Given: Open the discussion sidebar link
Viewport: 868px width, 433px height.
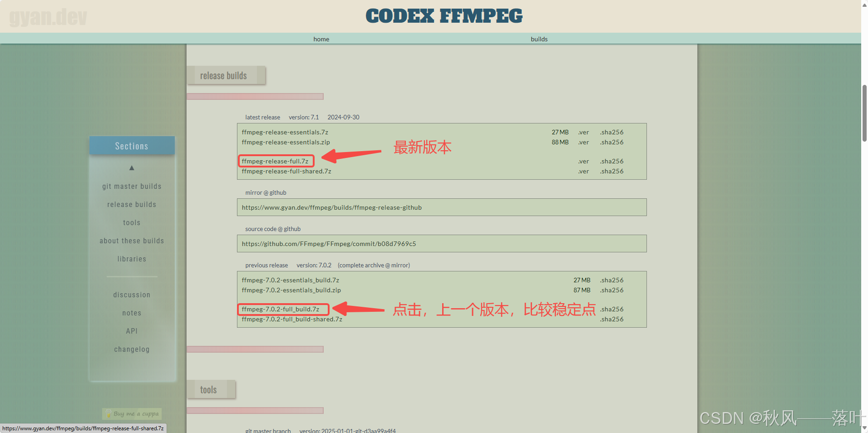Looking at the screenshot, I should coord(132,295).
